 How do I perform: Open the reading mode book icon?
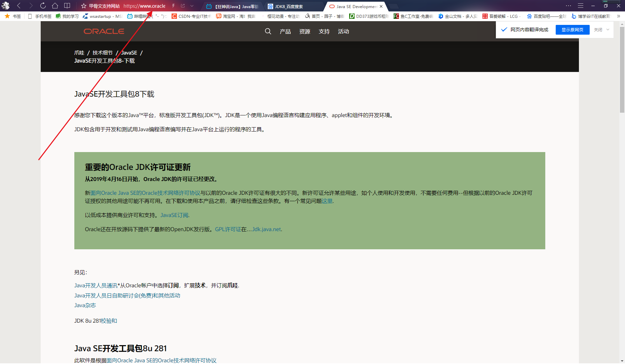pos(67,6)
